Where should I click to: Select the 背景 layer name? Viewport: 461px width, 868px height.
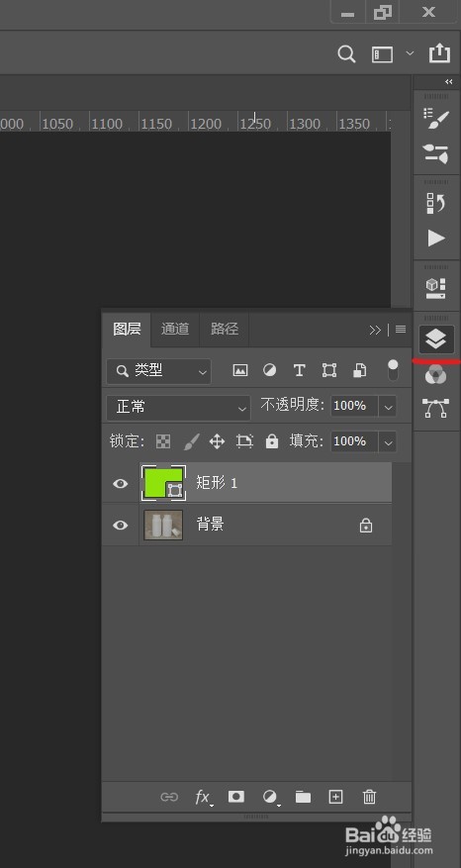[210, 524]
